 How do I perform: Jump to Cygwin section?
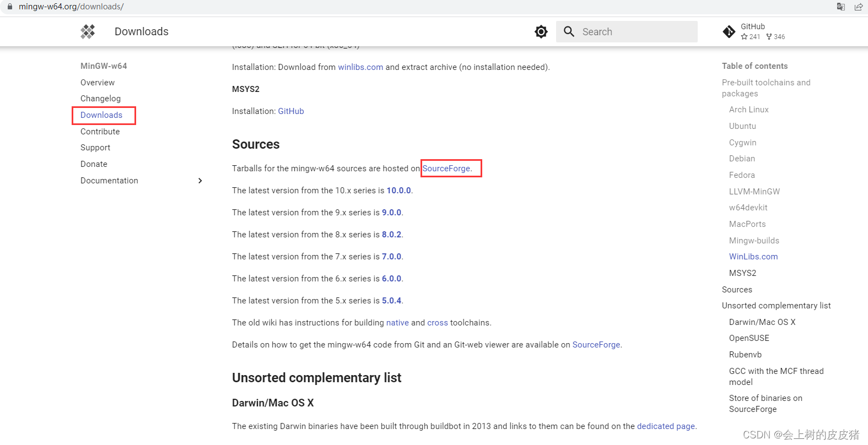tap(742, 143)
